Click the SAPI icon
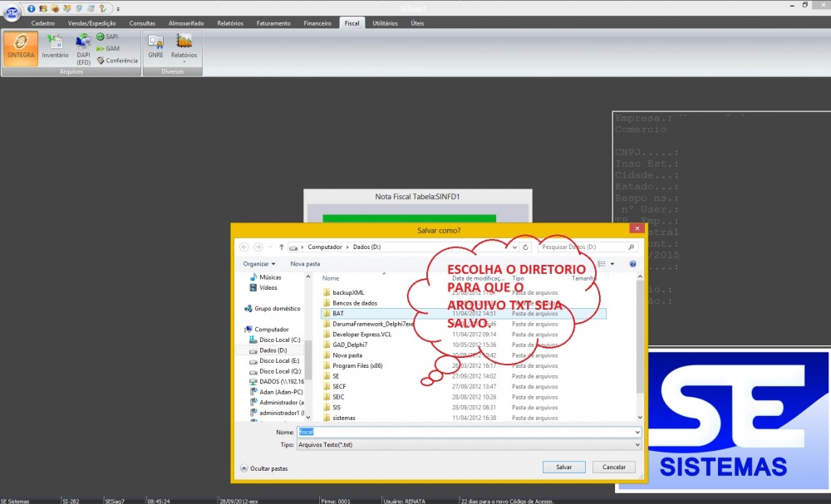The width and height of the screenshot is (831, 504). coord(107,37)
